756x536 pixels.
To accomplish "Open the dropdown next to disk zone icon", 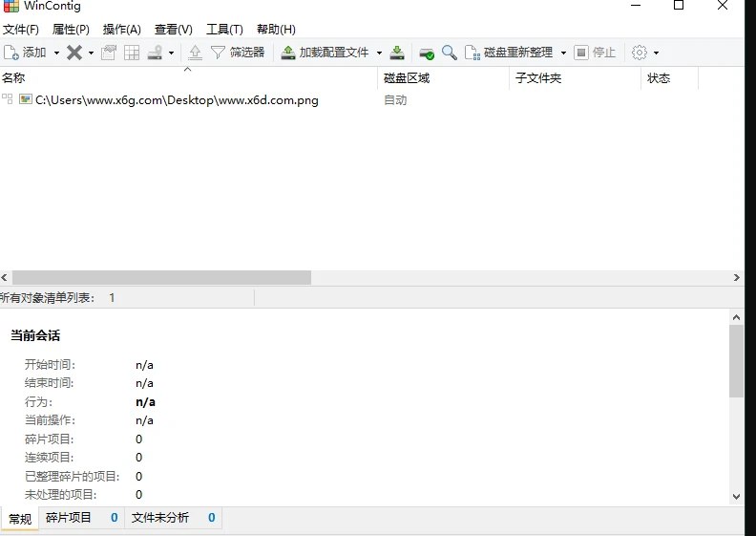I will (x=171, y=53).
